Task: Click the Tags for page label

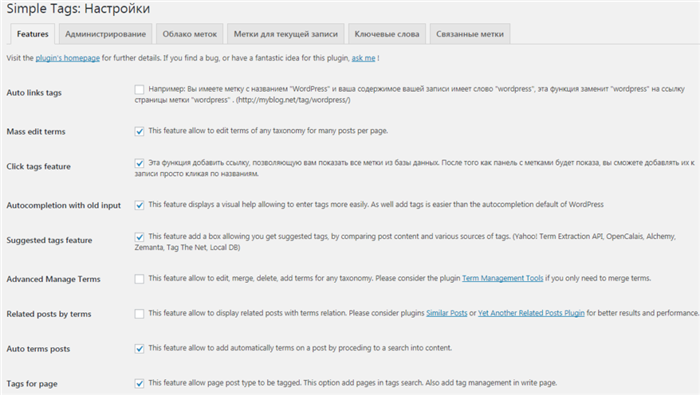Action: (32, 383)
